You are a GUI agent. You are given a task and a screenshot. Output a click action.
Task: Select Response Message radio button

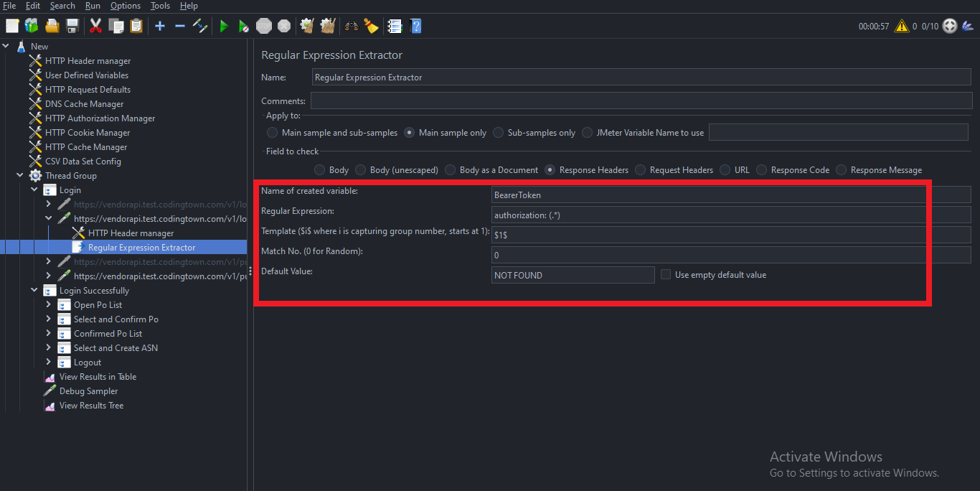842,170
